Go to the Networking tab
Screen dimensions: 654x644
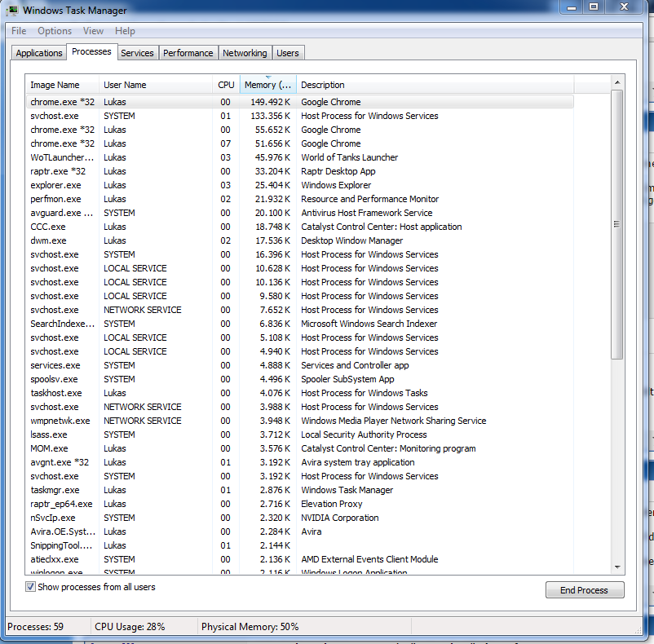(x=245, y=53)
